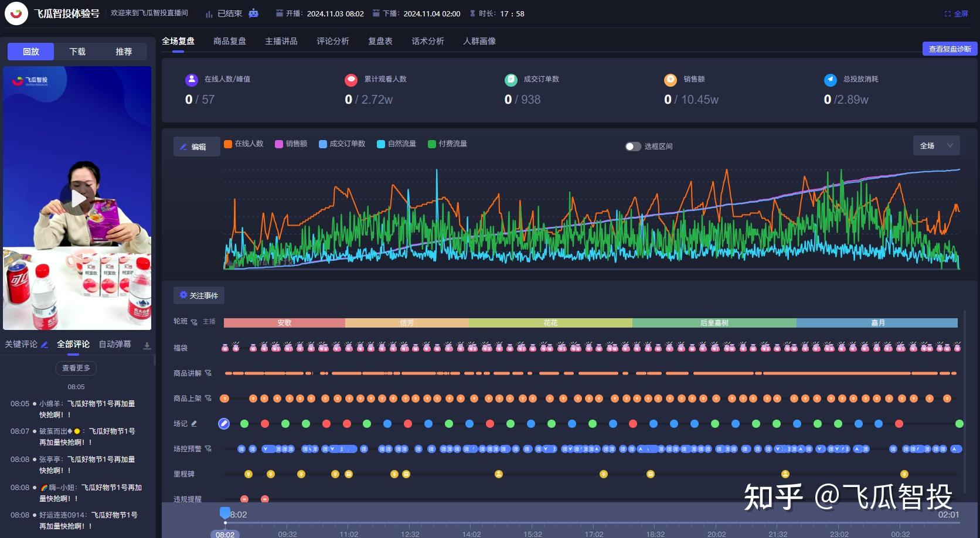Select the 推荐 tab

click(x=124, y=52)
